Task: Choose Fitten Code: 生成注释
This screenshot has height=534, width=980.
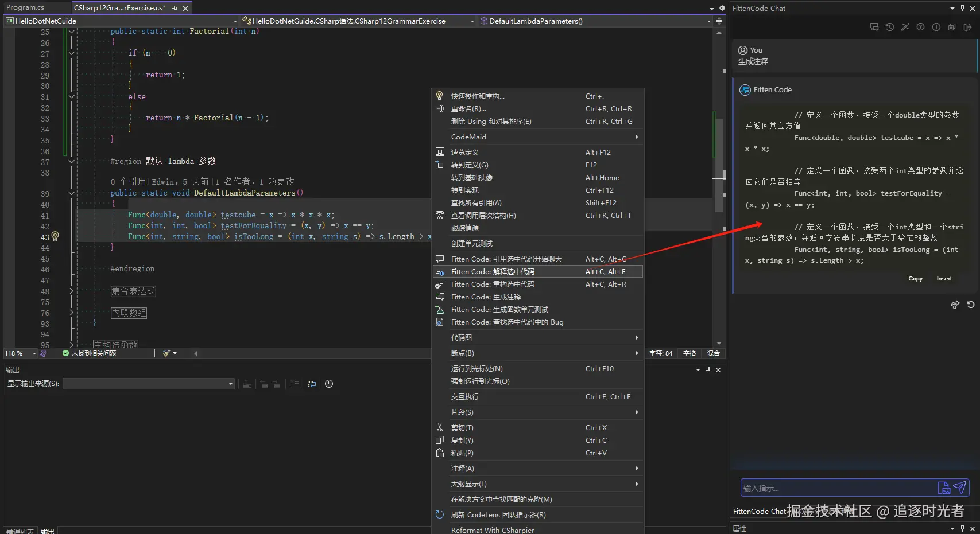Action: 538,297
